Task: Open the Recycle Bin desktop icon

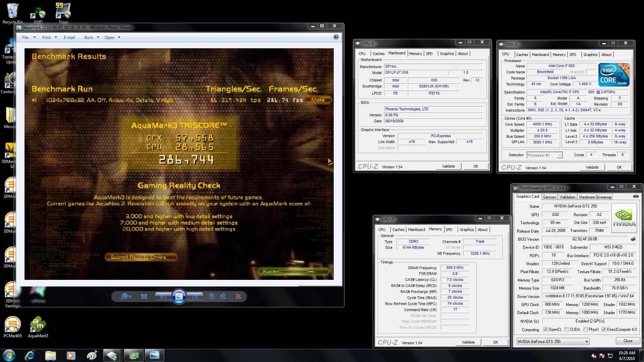Action: point(12,13)
